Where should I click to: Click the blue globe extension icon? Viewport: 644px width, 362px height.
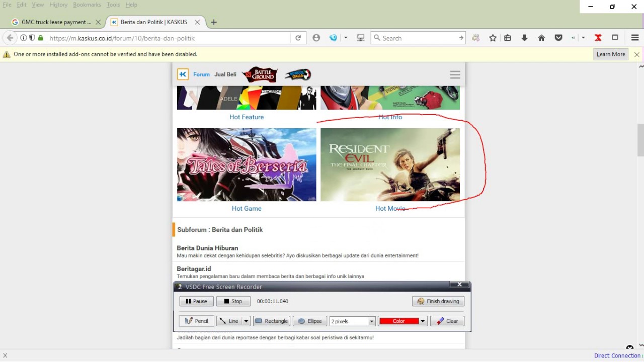tap(333, 38)
